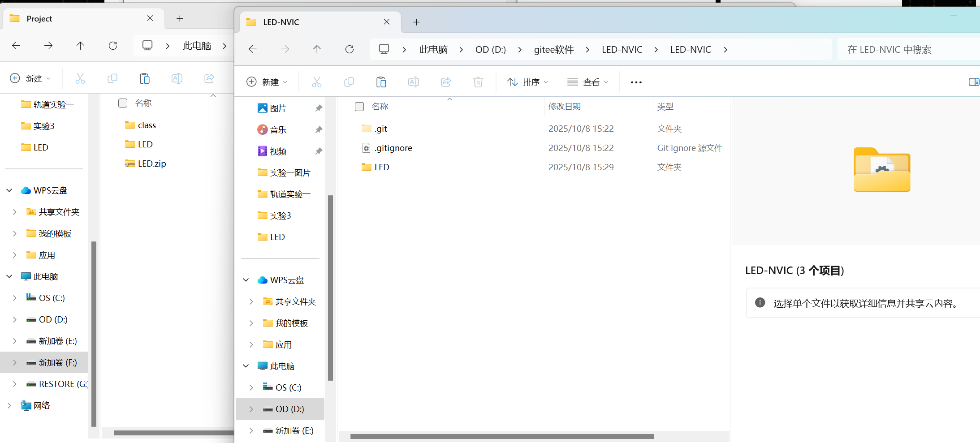Select 视频 in LED-NVIC navigation pane
980x443 pixels.
272,151
